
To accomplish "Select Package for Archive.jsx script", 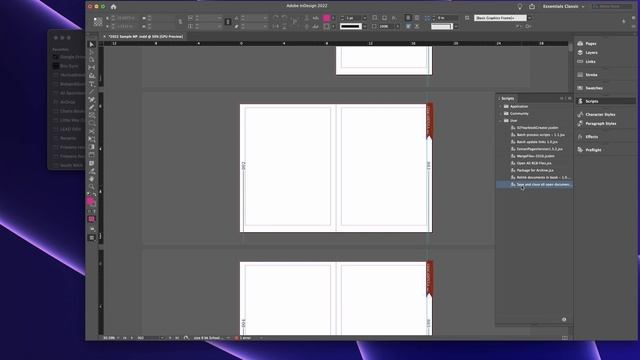I will click(x=535, y=170).
